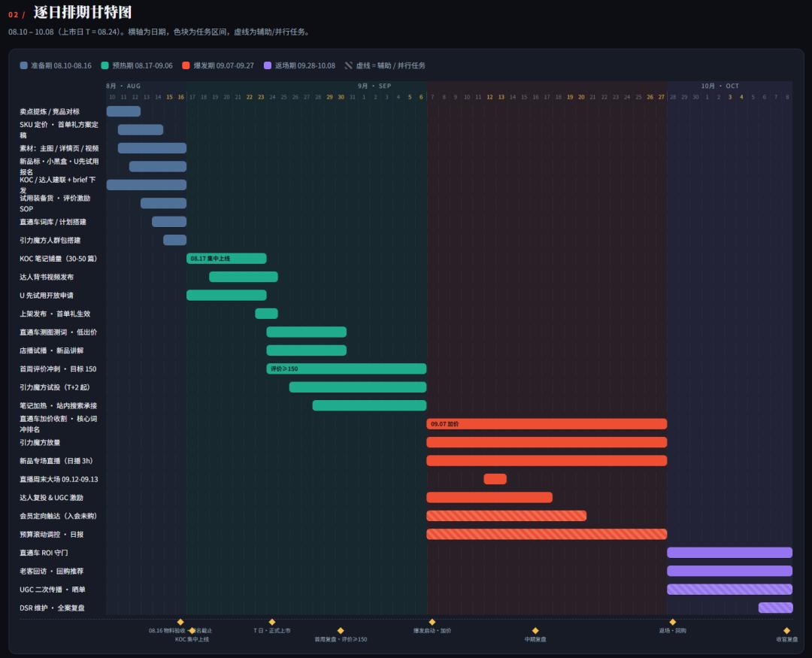Select the 直通车测图测词·低出价 bar
Viewport: 812px width, 658px height.
coord(306,332)
